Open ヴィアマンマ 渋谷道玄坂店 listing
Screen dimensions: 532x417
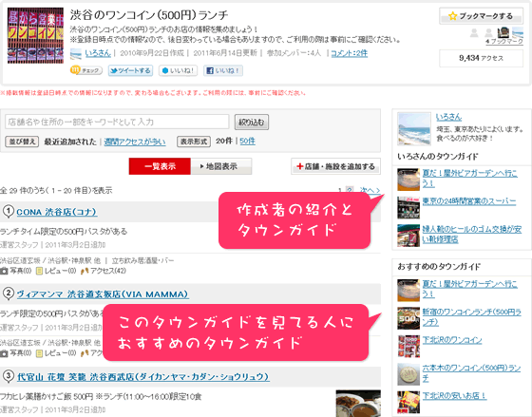point(103,294)
